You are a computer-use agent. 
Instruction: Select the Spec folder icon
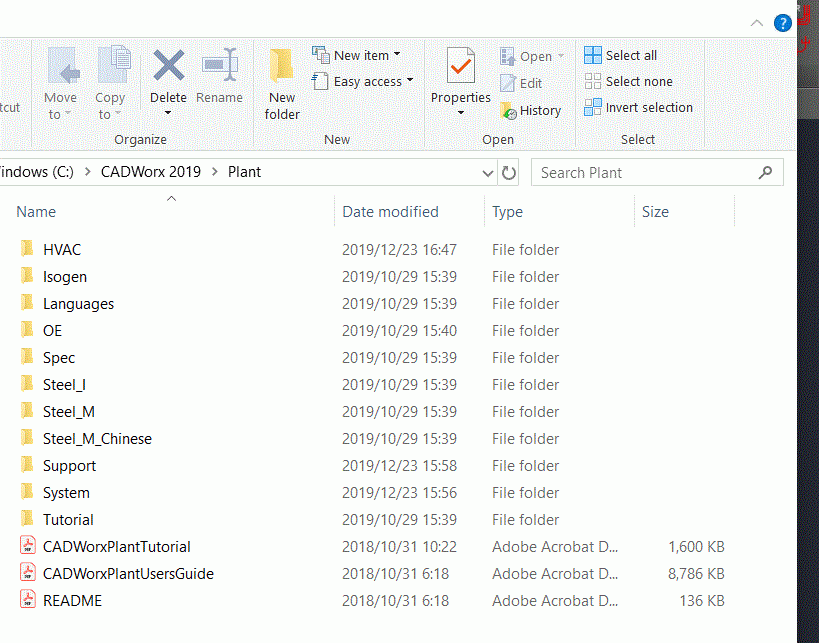pyautogui.click(x=27, y=357)
